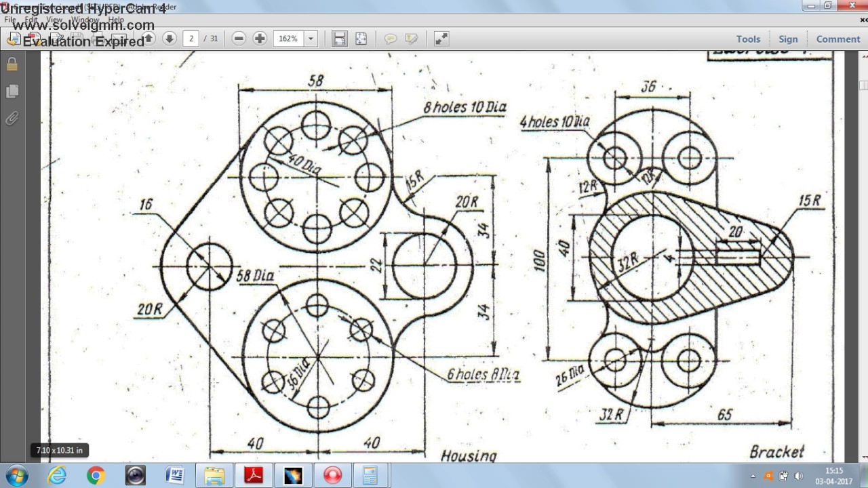Open Google Chrome from the taskbar
Viewport: 868px width, 488px height.
(x=96, y=475)
